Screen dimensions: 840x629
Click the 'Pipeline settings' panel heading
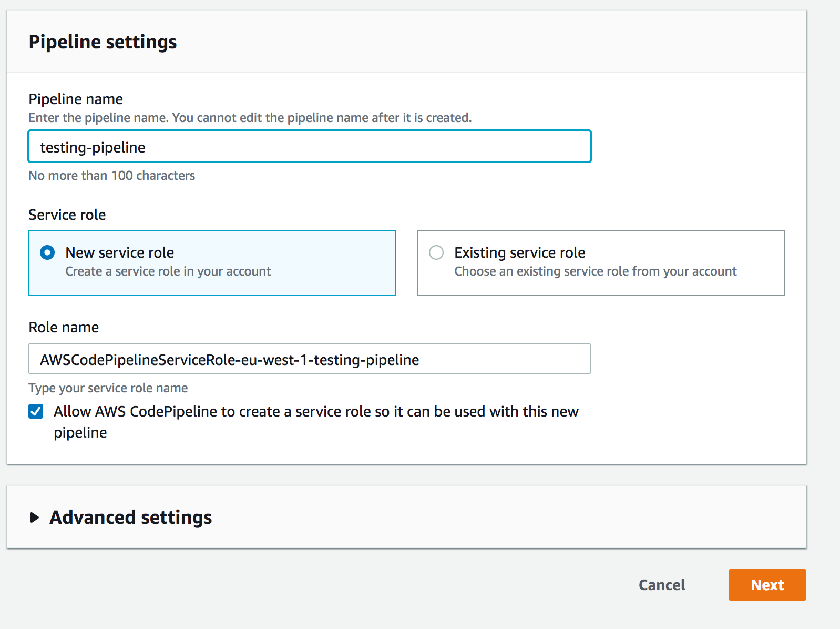[x=103, y=42]
